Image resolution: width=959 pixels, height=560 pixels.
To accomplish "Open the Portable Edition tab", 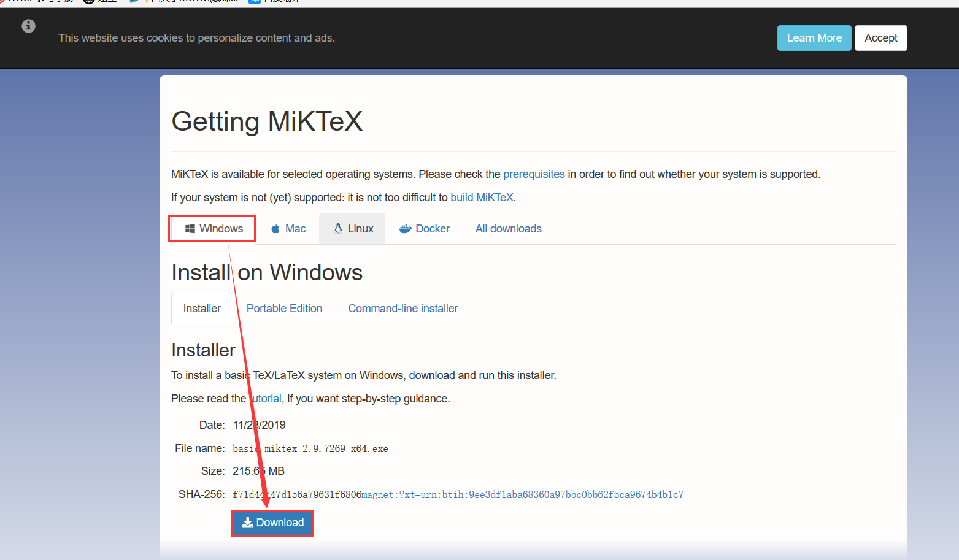I will pyautogui.click(x=284, y=308).
